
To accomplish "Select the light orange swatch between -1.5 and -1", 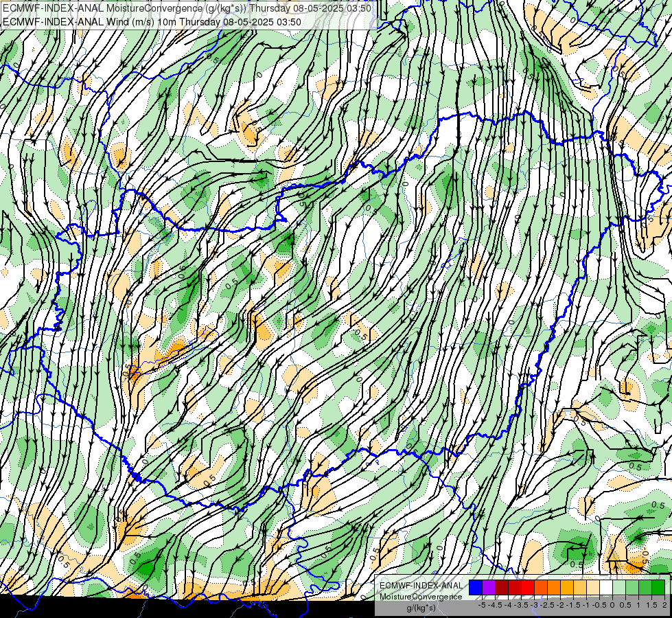I will pyautogui.click(x=580, y=588).
